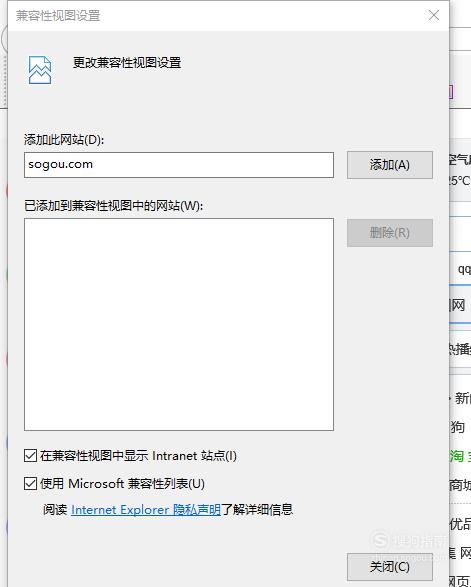Click the Add (添加) button
471x587 pixels.
pyautogui.click(x=390, y=165)
